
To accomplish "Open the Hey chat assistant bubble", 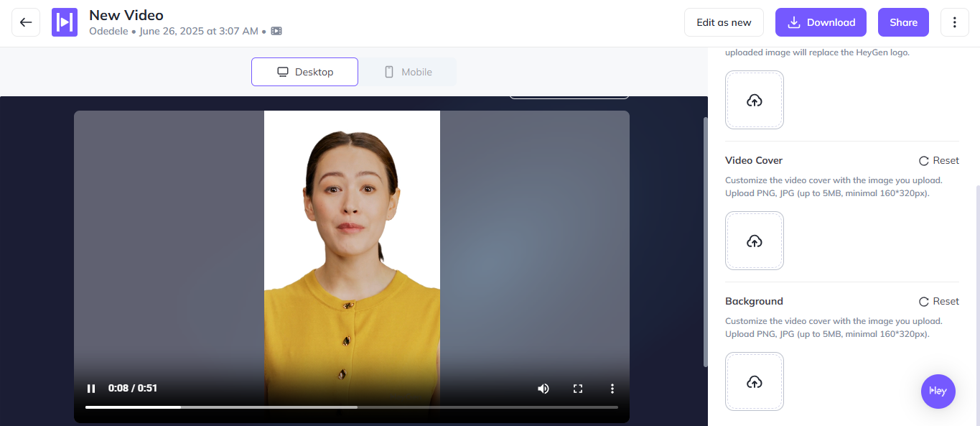I will (x=938, y=392).
